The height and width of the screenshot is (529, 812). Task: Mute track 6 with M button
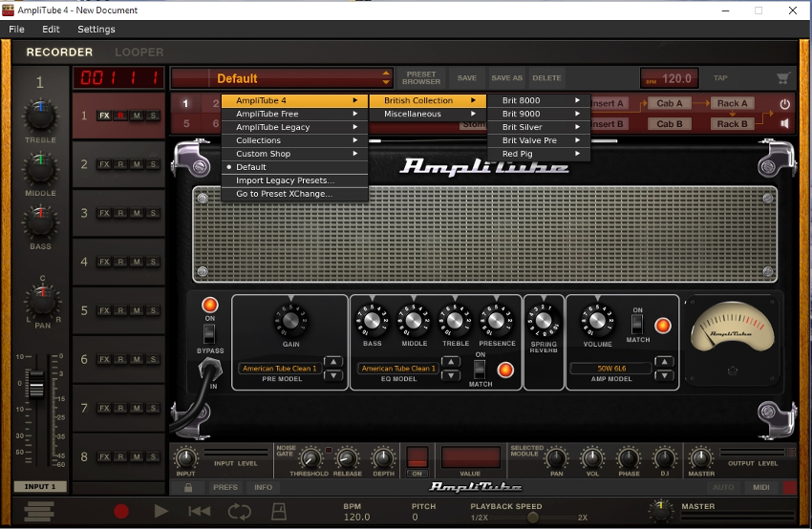[x=137, y=359]
